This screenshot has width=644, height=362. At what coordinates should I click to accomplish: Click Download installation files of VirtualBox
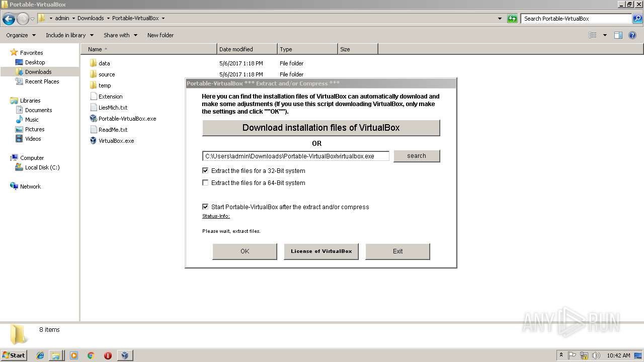click(321, 128)
